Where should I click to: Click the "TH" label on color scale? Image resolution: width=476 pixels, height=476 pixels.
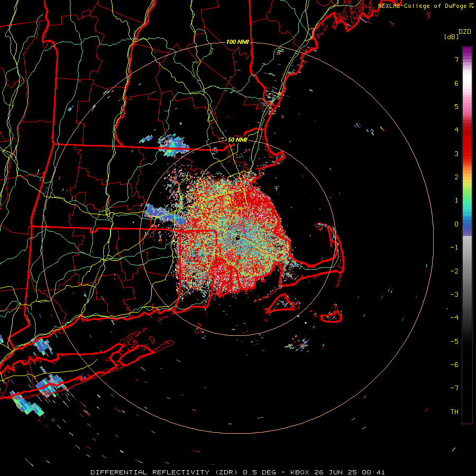click(x=454, y=411)
